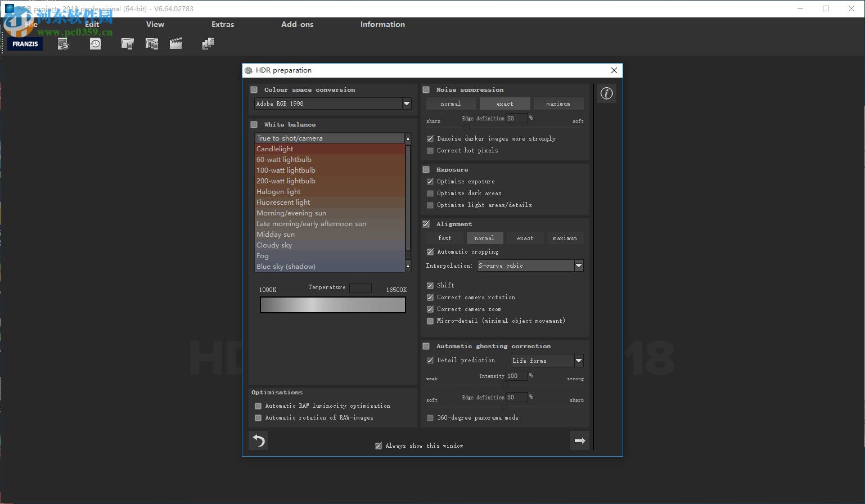The width and height of the screenshot is (865, 504).
Task: Open the Add-ons menu
Action: click(x=297, y=24)
